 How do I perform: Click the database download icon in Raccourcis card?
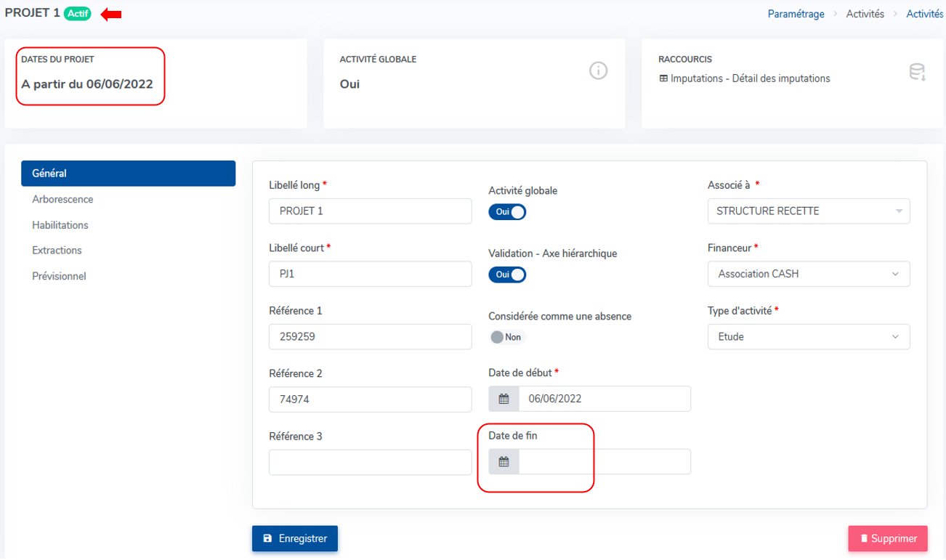917,72
